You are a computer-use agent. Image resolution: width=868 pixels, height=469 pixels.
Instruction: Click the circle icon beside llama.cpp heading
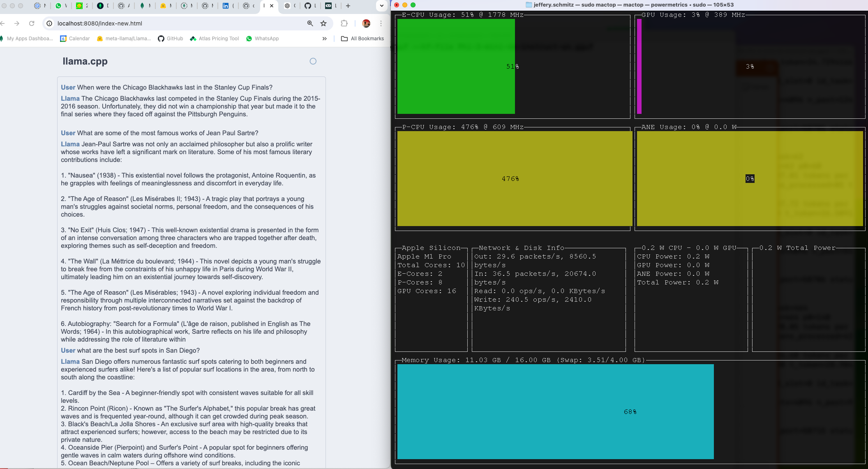tap(313, 61)
